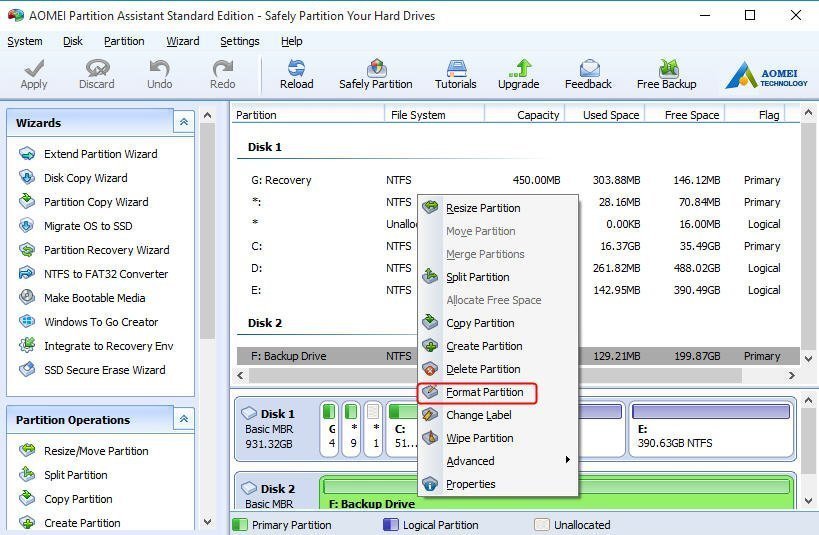Select the G: Recovery partition row
This screenshot has width=819, height=535.
[x=518, y=180]
